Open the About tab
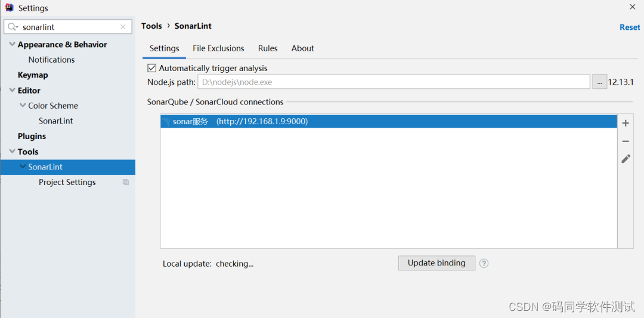 (303, 48)
